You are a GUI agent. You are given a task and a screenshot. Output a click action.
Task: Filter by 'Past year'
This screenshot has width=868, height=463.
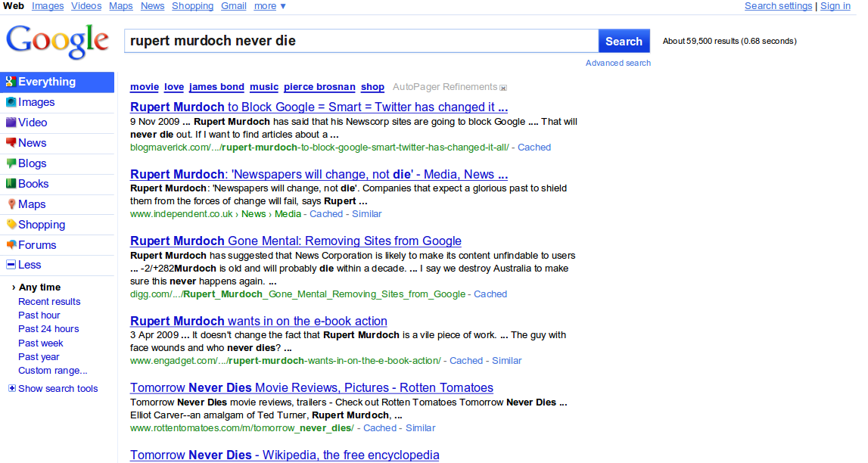pos(39,357)
